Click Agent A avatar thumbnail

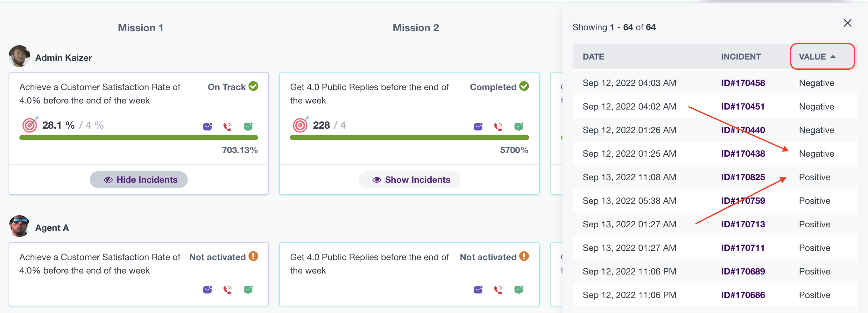pyautogui.click(x=19, y=226)
